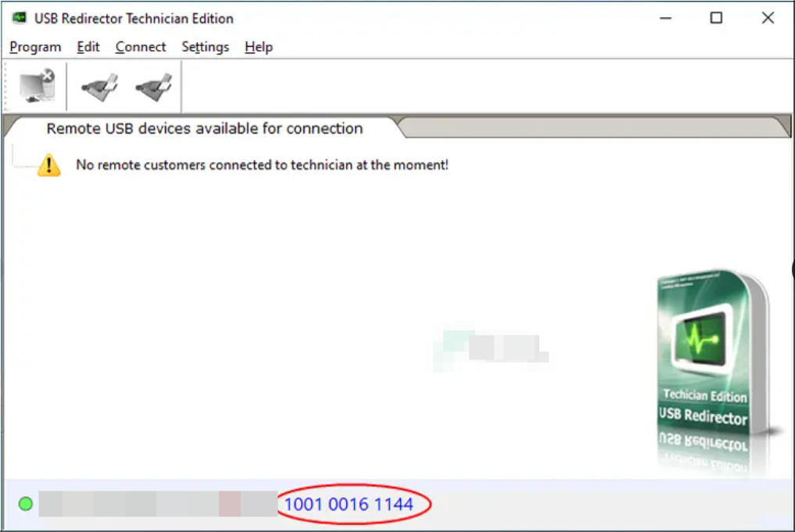
Task: Open the Program menu
Action: coord(35,47)
